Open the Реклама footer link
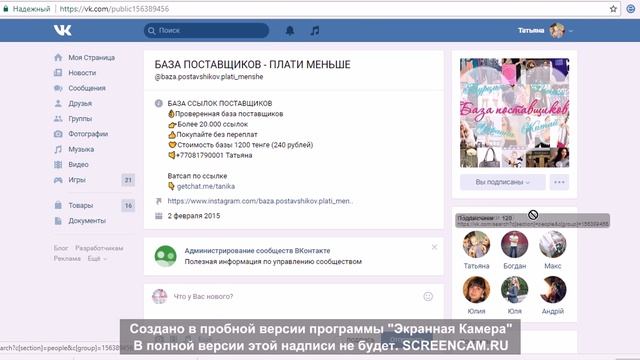640x360 pixels. click(x=67, y=258)
